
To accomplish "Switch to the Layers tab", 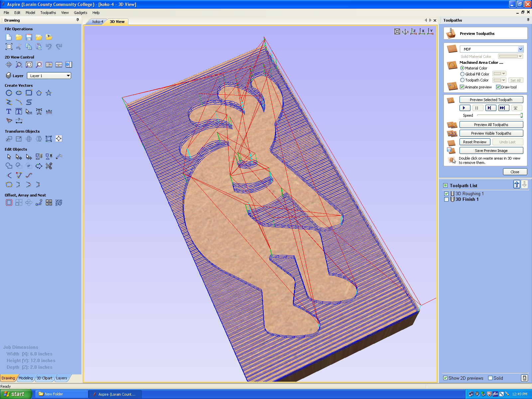I will (62, 378).
